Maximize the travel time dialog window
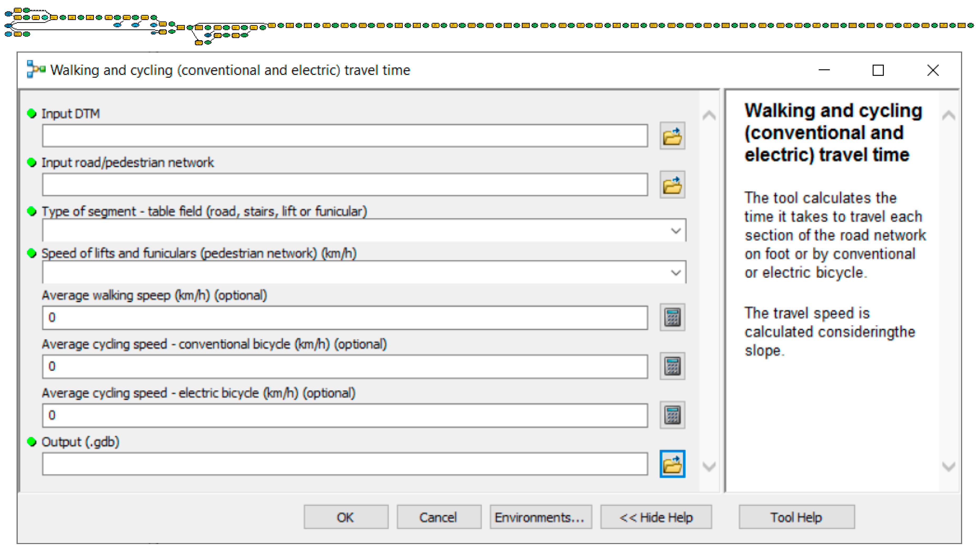 pyautogui.click(x=878, y=70)
